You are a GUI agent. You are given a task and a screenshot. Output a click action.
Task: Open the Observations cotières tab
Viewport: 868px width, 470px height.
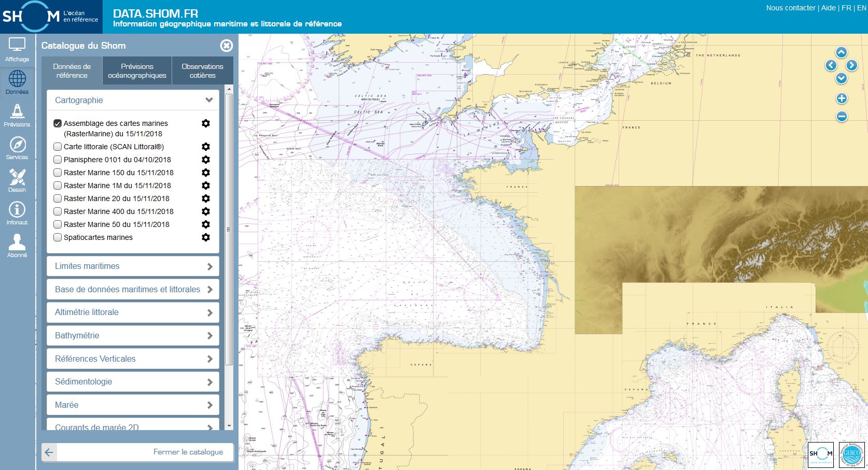[x=202, y=70]
